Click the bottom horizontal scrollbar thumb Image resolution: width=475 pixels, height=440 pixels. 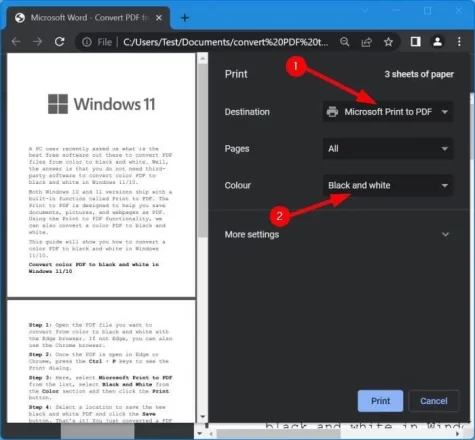tap(278, 434)
